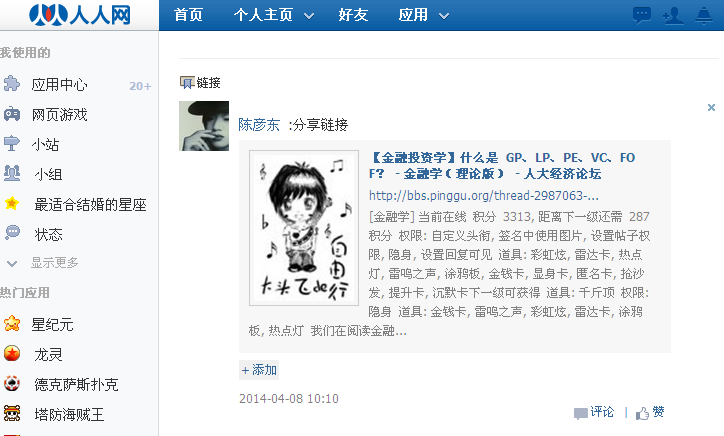This screenshot has width=724, height=436.
Task: Open 好友 in the navigation bar
Action: [x=353, y=15]
